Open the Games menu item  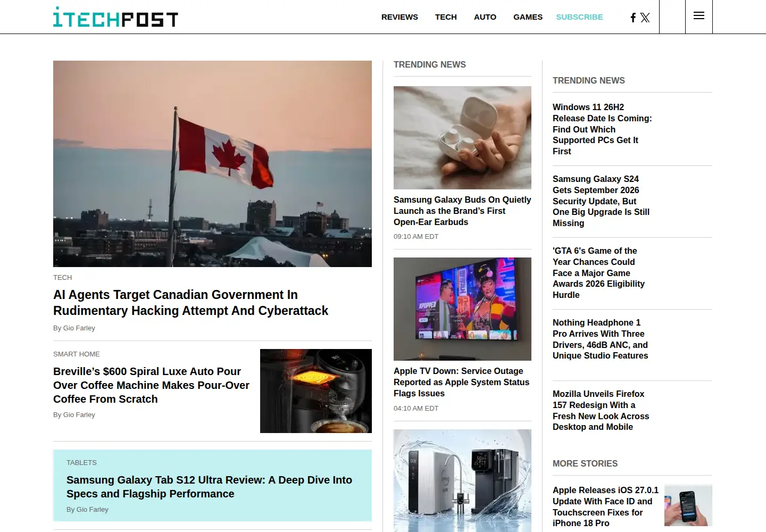coord(528,17)
